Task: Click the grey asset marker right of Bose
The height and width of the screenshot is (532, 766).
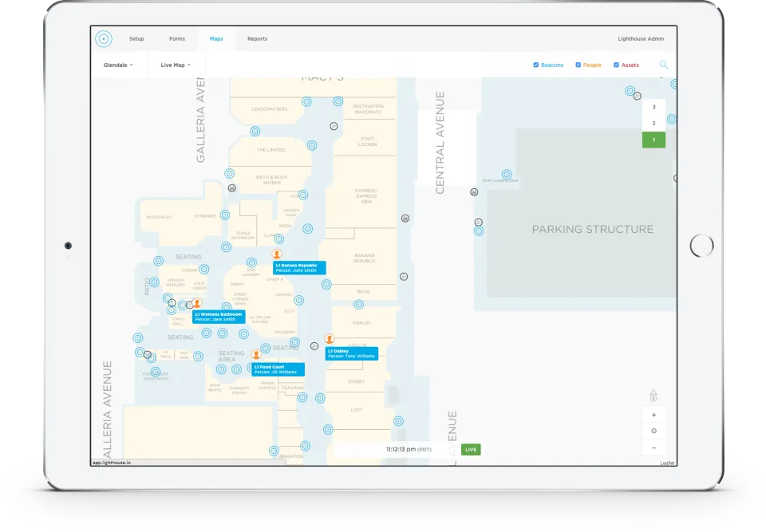Action: [x=404, y=277]
